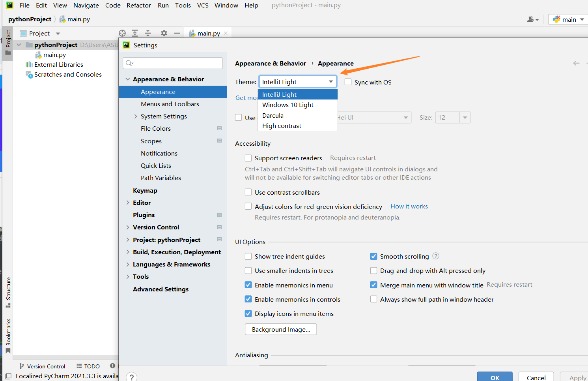Screen dimensions: 588x381
Task: Open the How it works link
Action: 409,206
